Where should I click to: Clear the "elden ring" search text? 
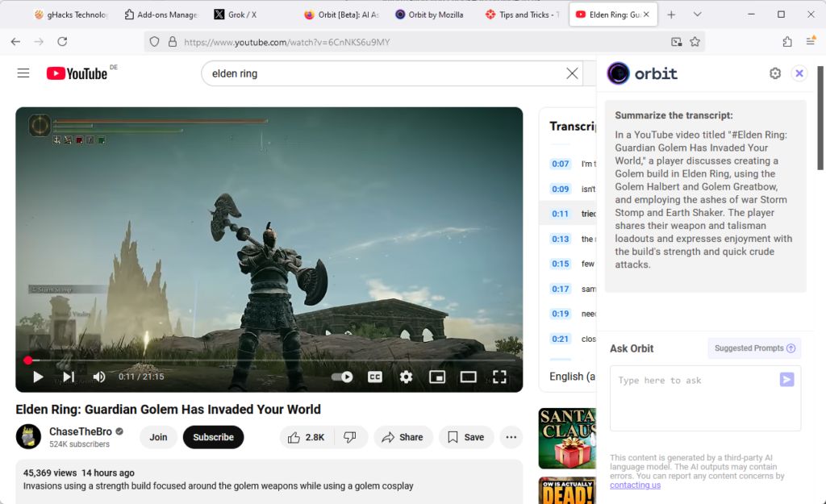[x=572, y=73]
